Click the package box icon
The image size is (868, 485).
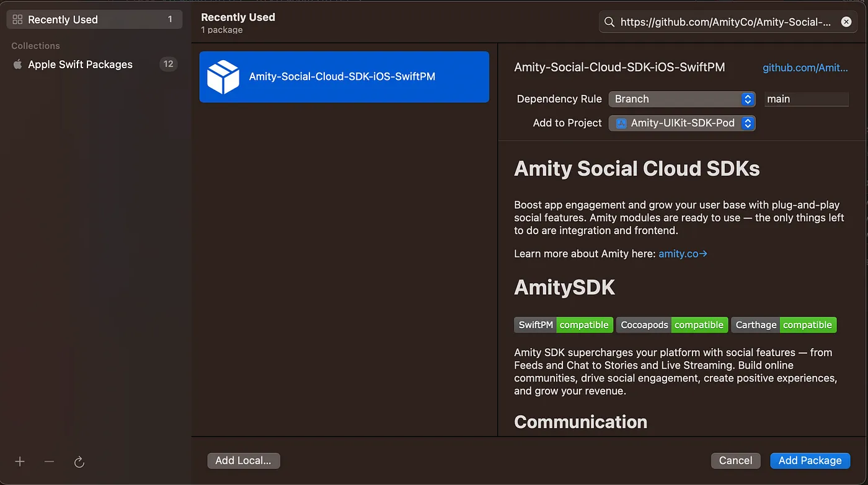(x=223, y=77)
